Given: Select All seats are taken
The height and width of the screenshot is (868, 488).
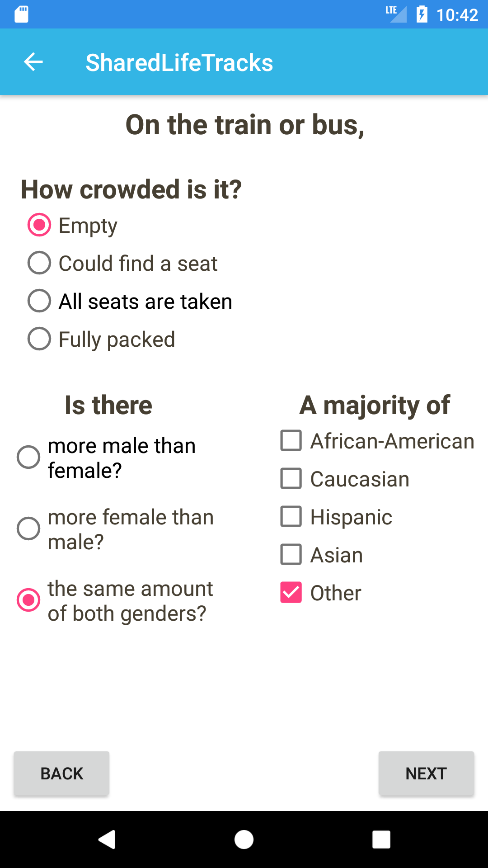Looking at the screenshot, I should coord(39,301).
